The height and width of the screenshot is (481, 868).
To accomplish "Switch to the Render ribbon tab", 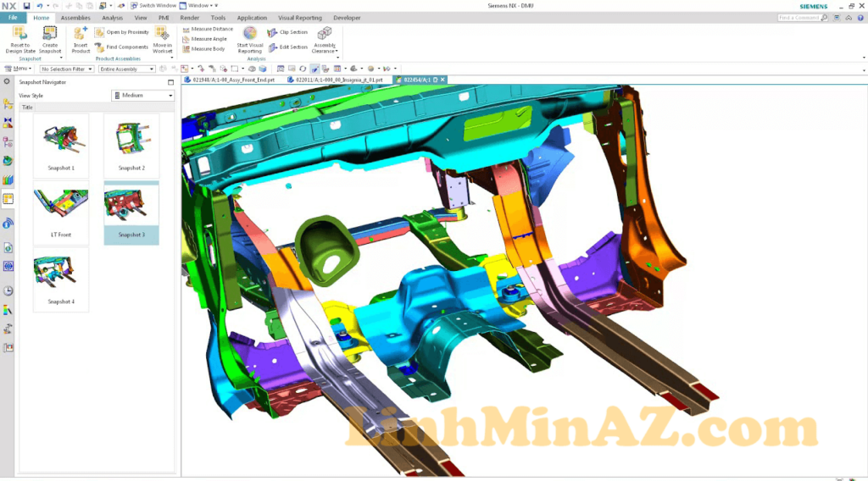I will (x=189, y=18).
